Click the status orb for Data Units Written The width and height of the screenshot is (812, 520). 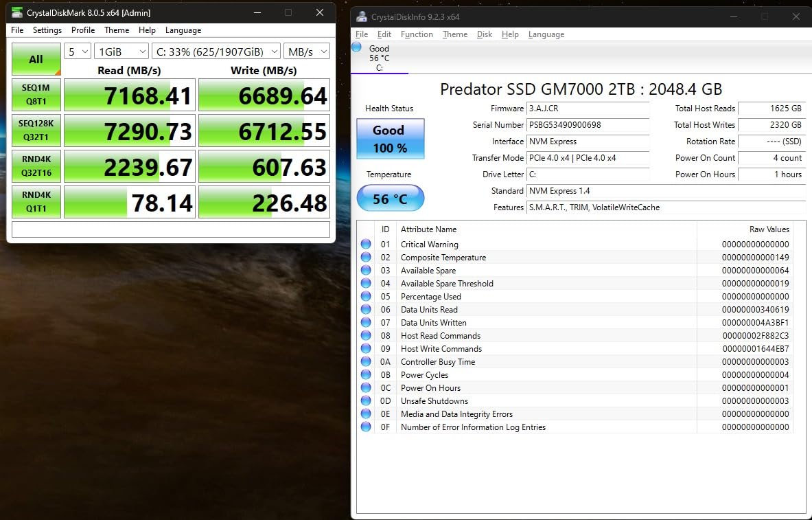coord(366,322)
